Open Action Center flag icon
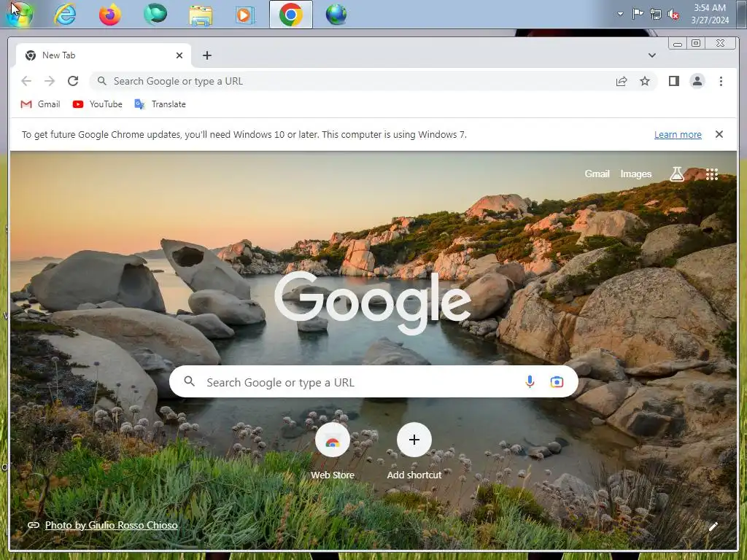This screenshot has height=560, width=747. pyautogui.click(x=638, y=14)
